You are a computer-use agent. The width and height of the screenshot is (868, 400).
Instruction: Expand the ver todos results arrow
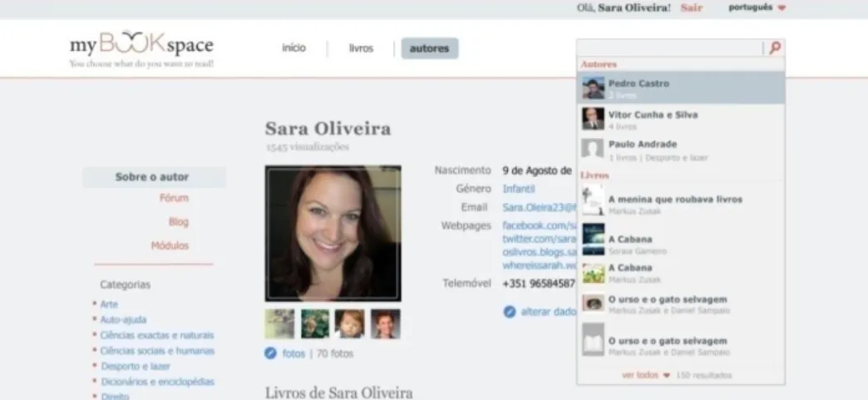[x=667, y=376]
